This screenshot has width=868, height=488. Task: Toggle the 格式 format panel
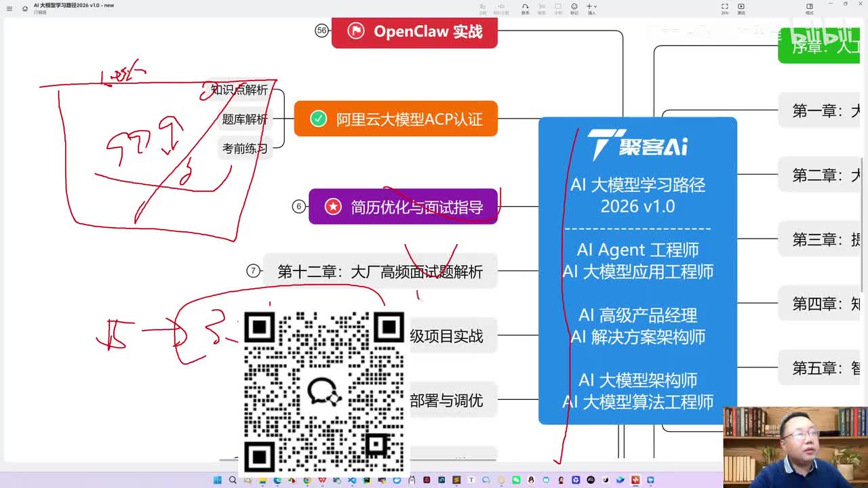click(809, 8)
